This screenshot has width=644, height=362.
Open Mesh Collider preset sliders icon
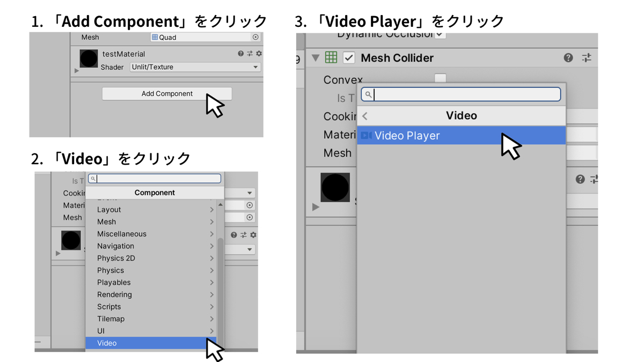tap(587, 57)
